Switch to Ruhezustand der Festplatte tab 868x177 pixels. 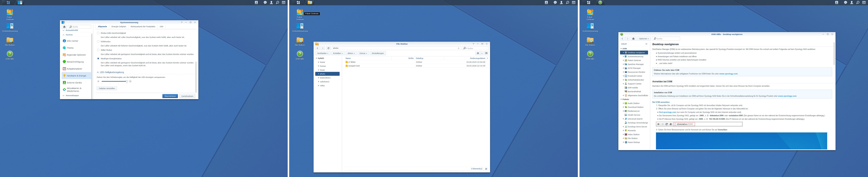coord(143,27)
